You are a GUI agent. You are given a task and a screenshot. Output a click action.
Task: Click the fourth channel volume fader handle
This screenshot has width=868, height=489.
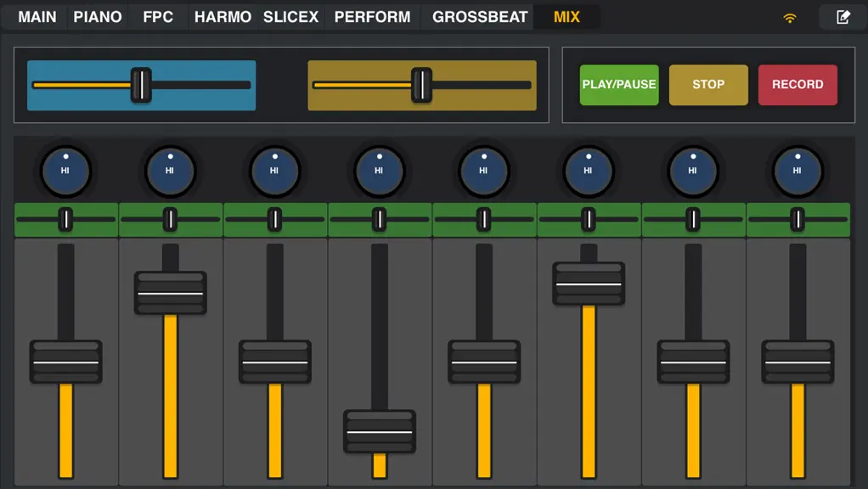pyautogui.click(x=380, y=432)
